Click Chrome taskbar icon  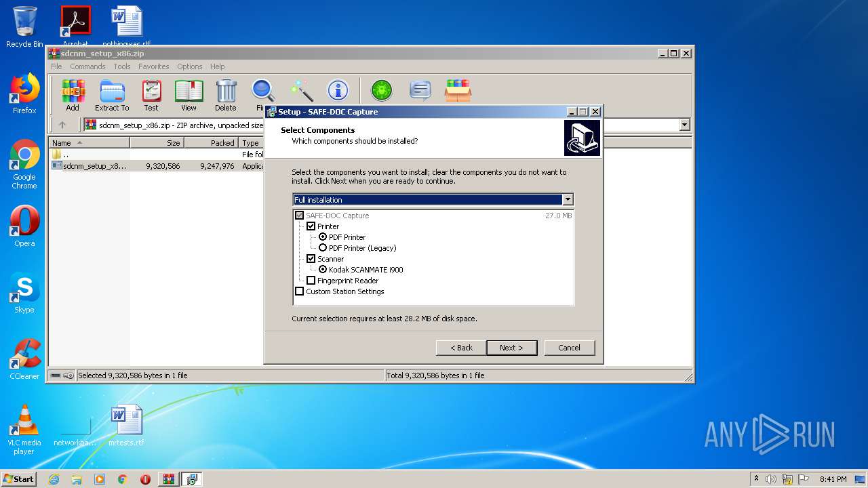(x=122, y=479)
